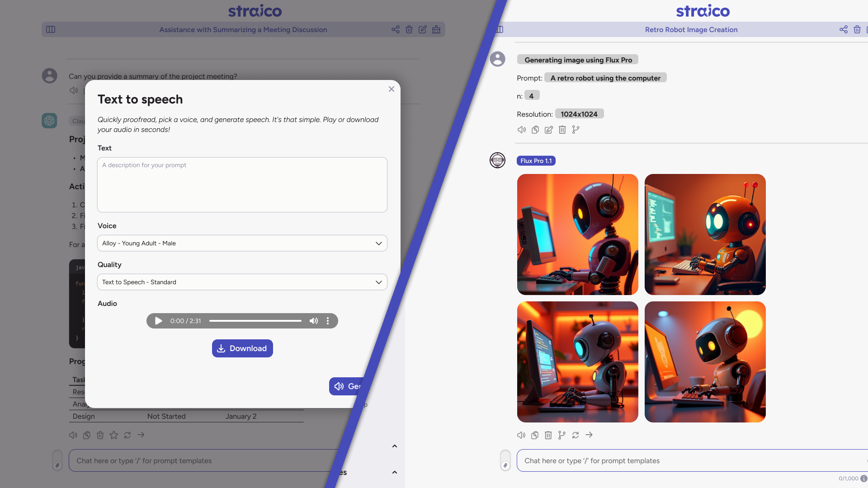Image resolution: width=868 pixels, height=488 pixels.
Task: Toggle the speaker/mute icon in audio player
Action: [312, 320]
